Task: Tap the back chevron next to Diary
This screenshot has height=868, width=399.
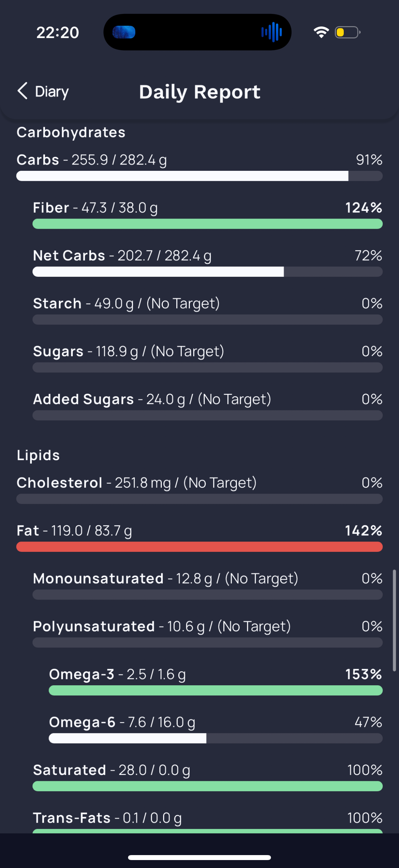Action: (x=22, y=91)
